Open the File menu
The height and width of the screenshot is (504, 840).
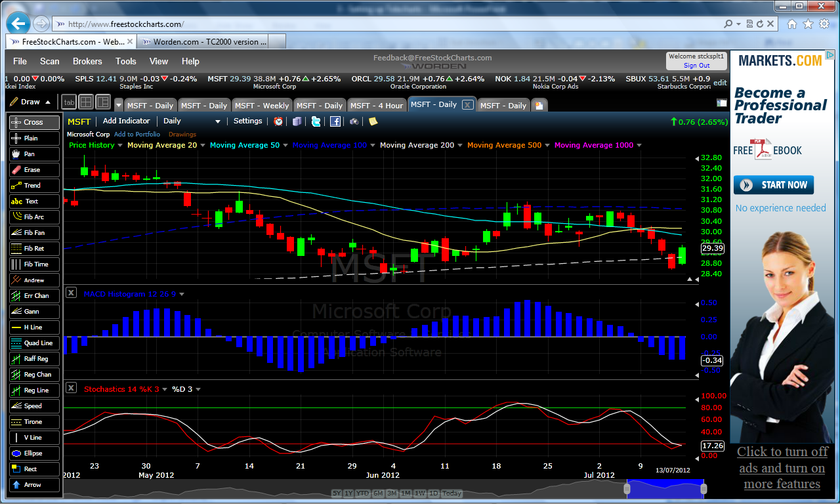[x=20, y=61]
